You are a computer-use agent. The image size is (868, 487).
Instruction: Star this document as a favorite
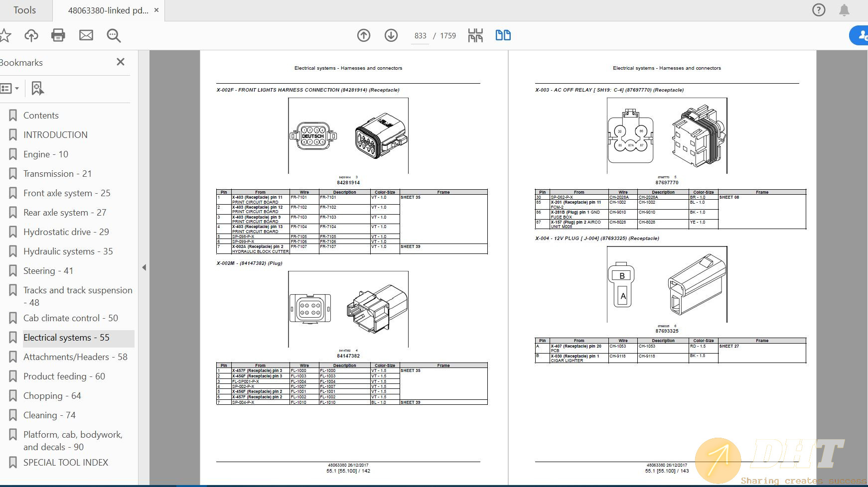(5, 35)
